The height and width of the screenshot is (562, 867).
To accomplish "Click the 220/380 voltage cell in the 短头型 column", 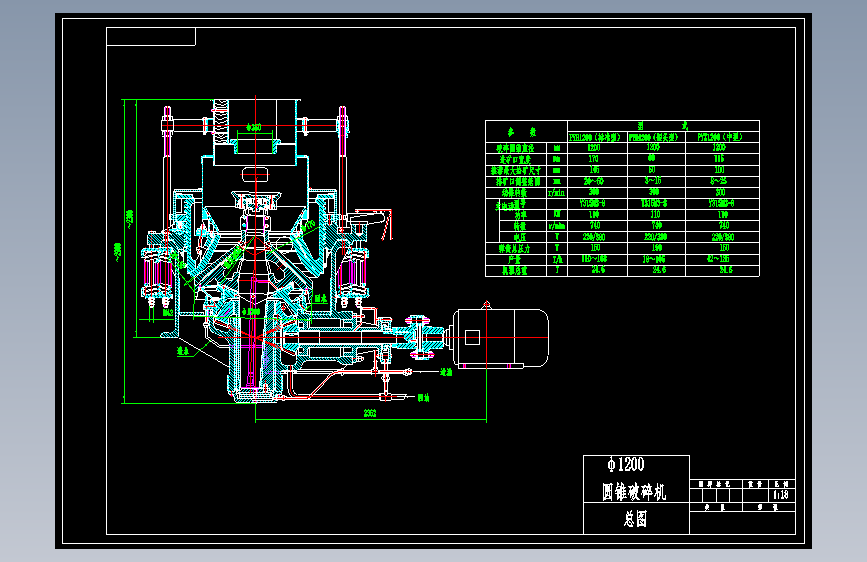I will [655, 237].
